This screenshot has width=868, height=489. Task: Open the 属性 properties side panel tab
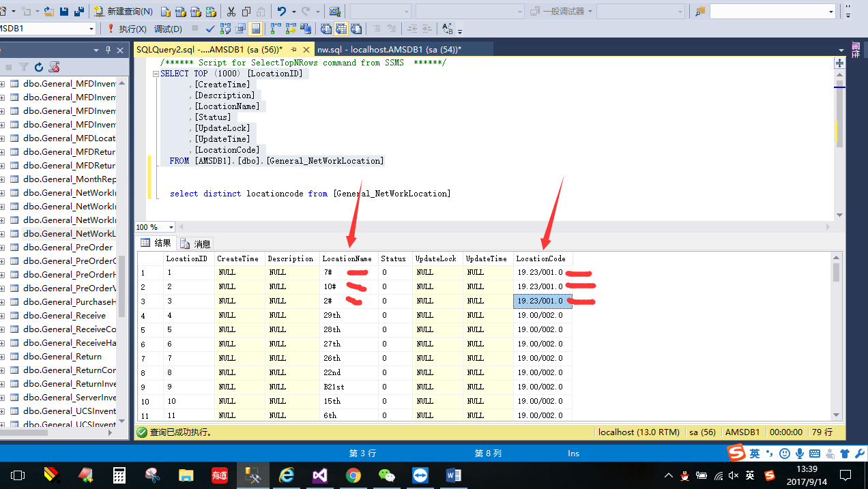[x=856, y=49]
